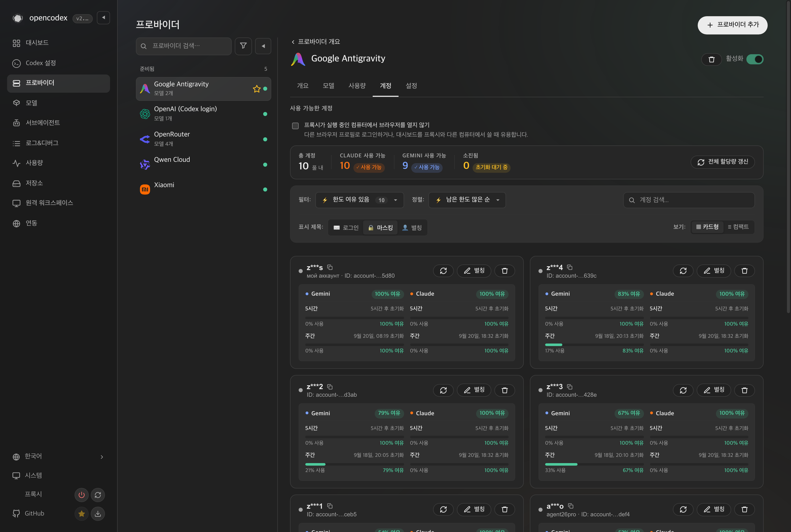Collapse the main sidebar with arrow icon
Viewport: 791px width, 532px height.
coord(103,18)
